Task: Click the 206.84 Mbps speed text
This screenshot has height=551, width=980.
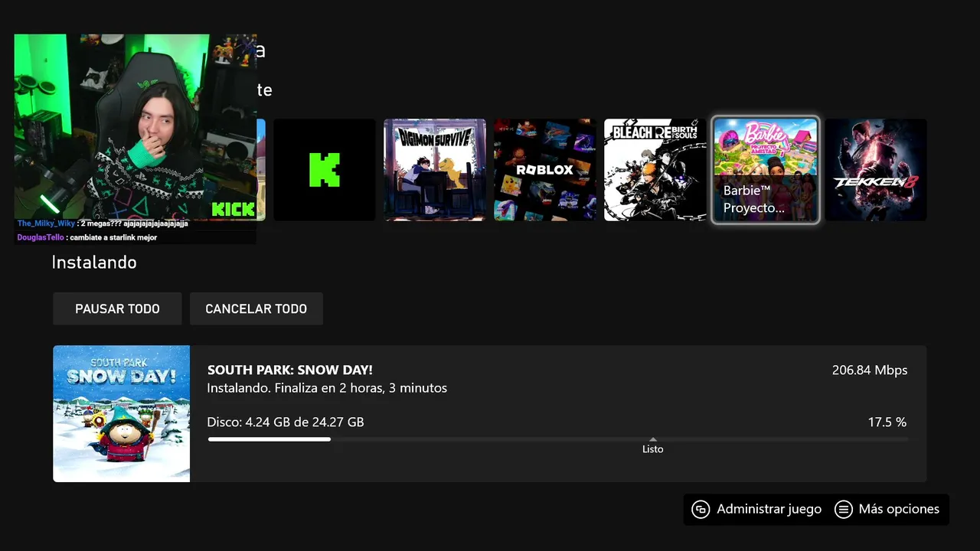Action: pos(870,370)
